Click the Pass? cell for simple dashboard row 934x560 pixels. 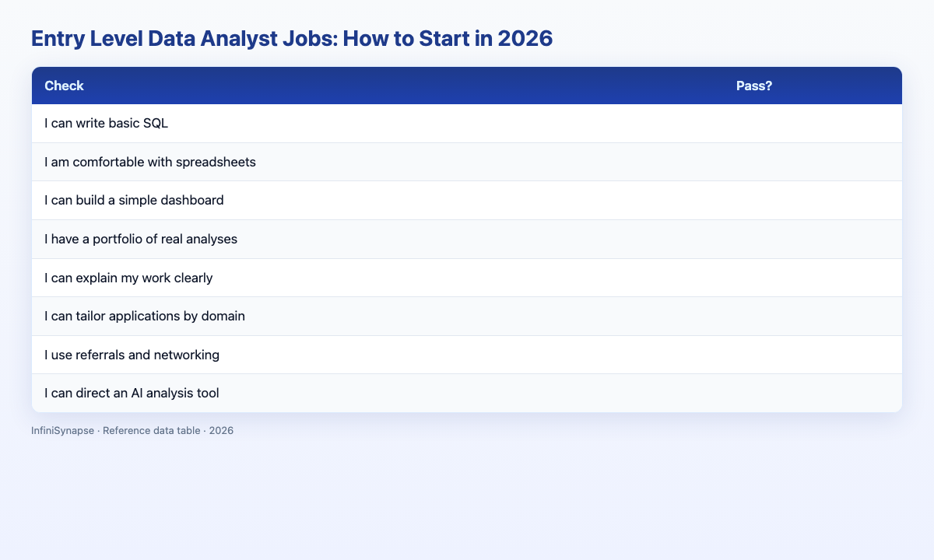(x=813, y=201)
